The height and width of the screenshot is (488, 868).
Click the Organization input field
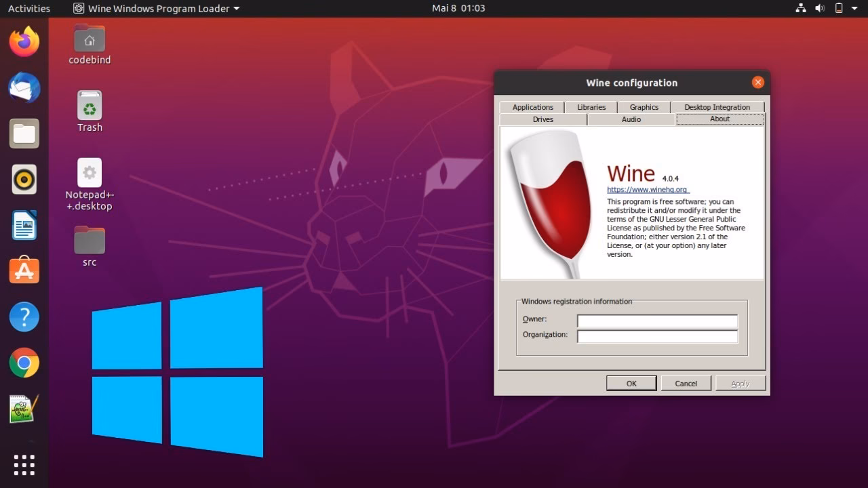click(x=657, y=336)
